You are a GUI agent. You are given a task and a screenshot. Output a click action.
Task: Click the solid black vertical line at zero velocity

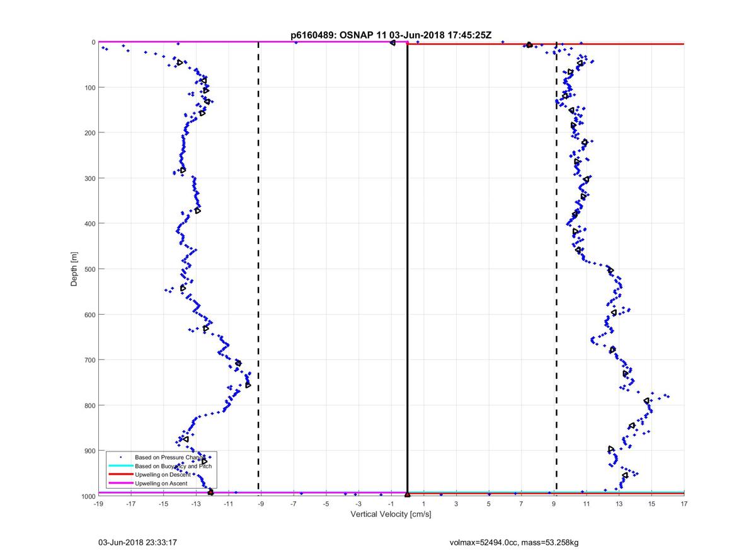408,269
